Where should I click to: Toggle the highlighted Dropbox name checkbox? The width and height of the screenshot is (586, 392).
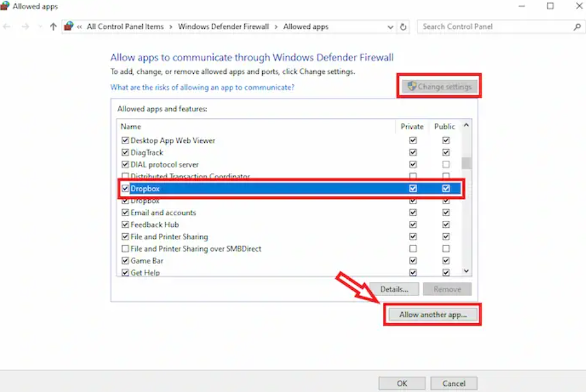(125, 188)
